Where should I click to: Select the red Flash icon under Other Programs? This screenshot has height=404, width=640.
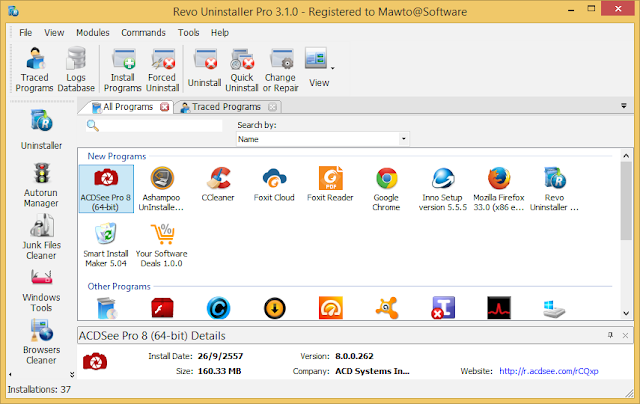(x=162, y=308)
